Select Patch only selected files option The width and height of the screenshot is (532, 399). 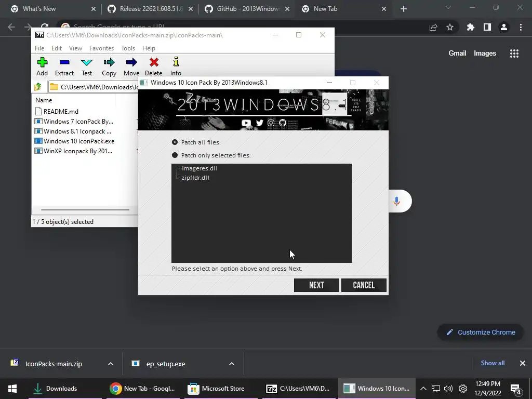tap(211, 155)
